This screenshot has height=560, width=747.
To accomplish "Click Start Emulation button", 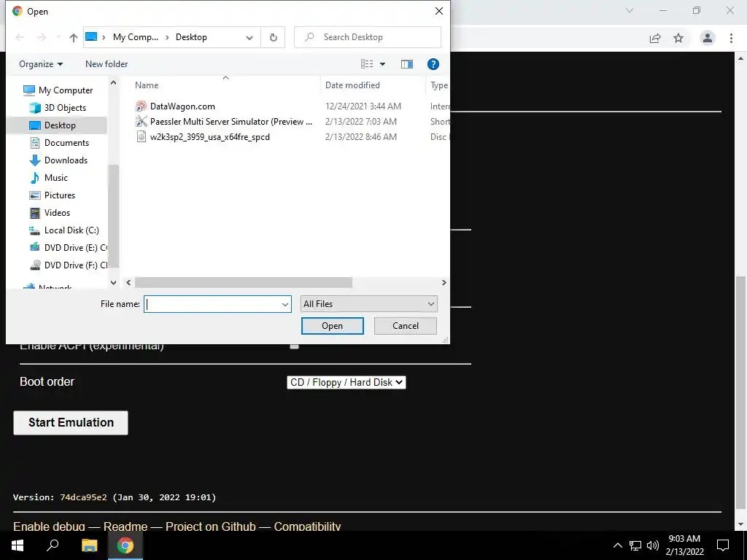I will click(x=71, y=423).
